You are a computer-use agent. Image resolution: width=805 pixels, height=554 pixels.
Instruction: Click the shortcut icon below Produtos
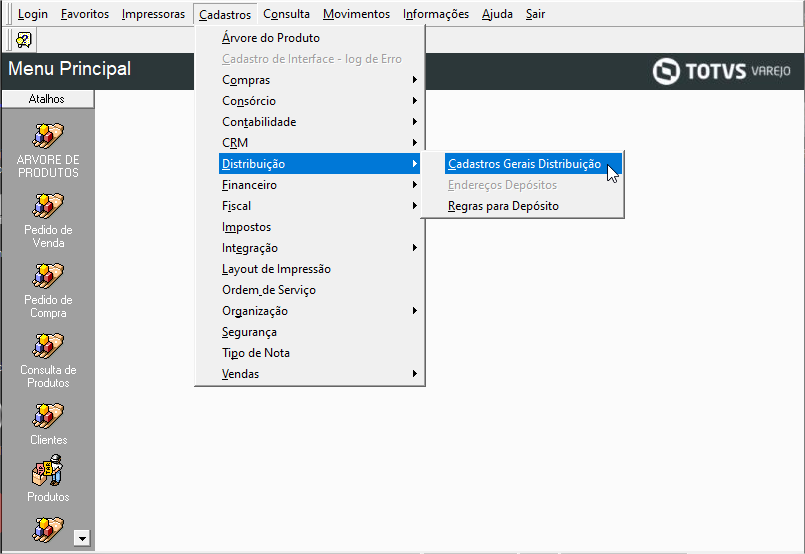click(x=48, y=529)
